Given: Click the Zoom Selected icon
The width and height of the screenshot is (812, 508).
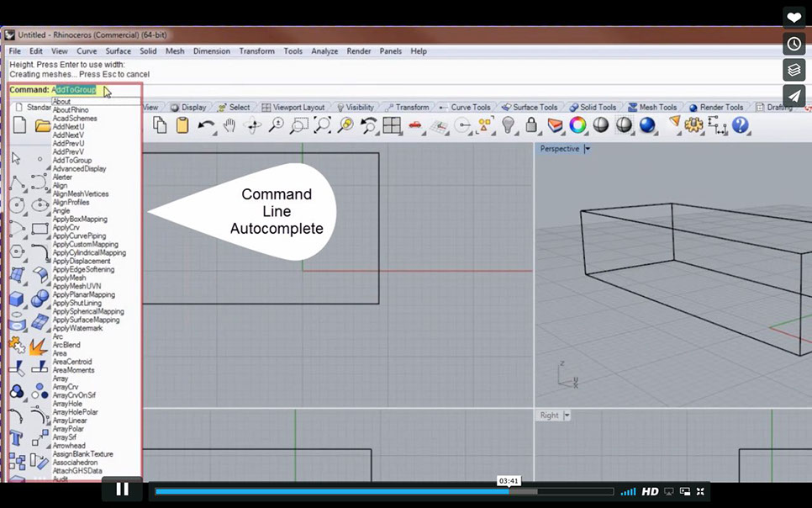Looking at the screenshot, I should coord(345,125).
